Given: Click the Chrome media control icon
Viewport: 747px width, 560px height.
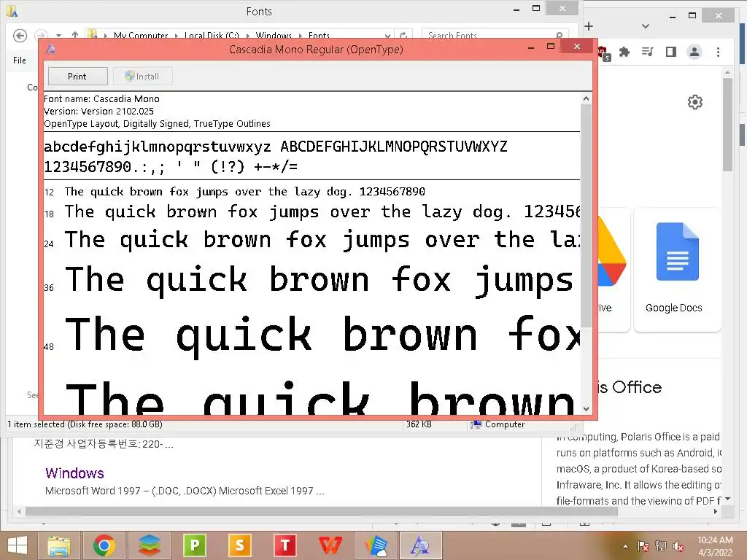Looking at the screenshot, I should pos(648,52).
